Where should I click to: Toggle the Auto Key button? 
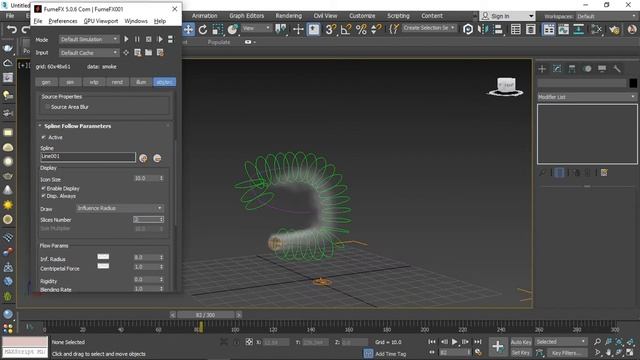(521, 342)
